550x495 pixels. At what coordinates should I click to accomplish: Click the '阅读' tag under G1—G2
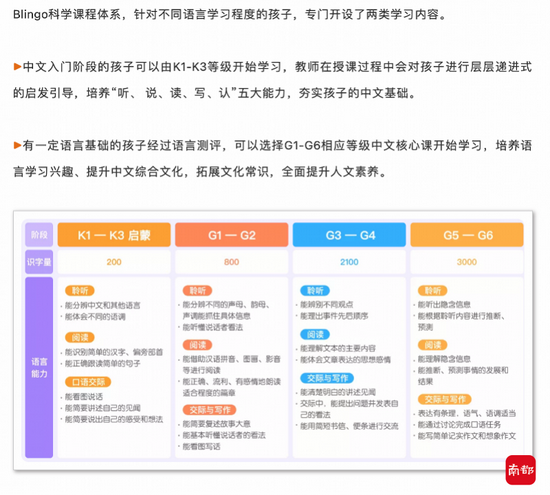point(197,345)
